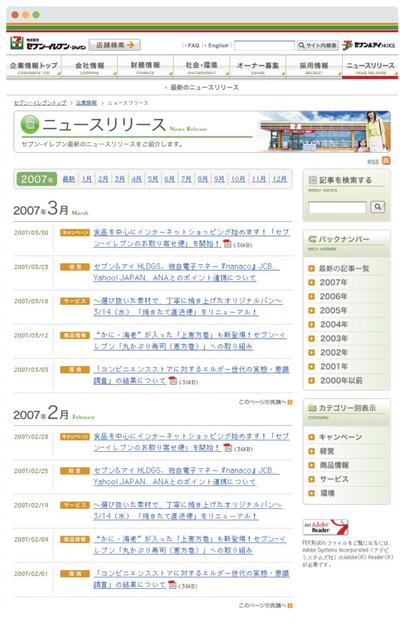Open PDF icon of 2007/03/30 article
Screen dimensions: 400x626
click(x=227, y=244)
